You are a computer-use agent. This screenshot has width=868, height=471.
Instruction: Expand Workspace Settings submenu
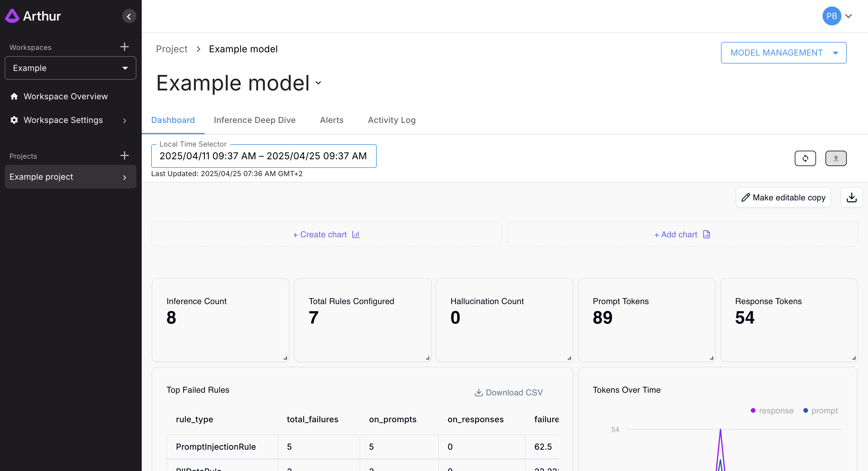(x=124, y=120)
